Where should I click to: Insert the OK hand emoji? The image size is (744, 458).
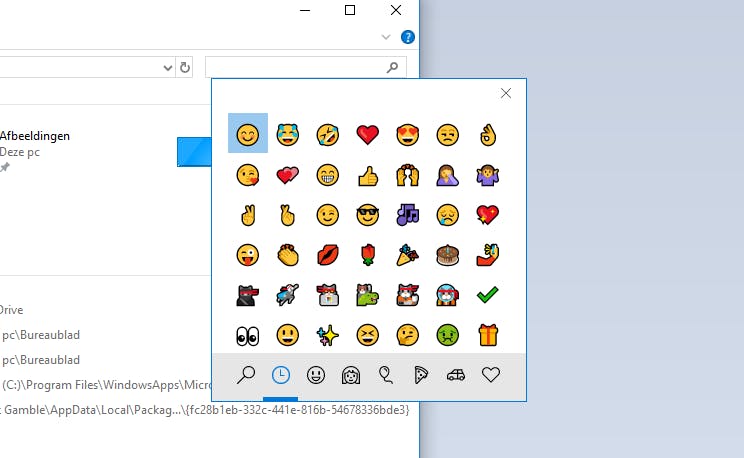click(488, 135)
